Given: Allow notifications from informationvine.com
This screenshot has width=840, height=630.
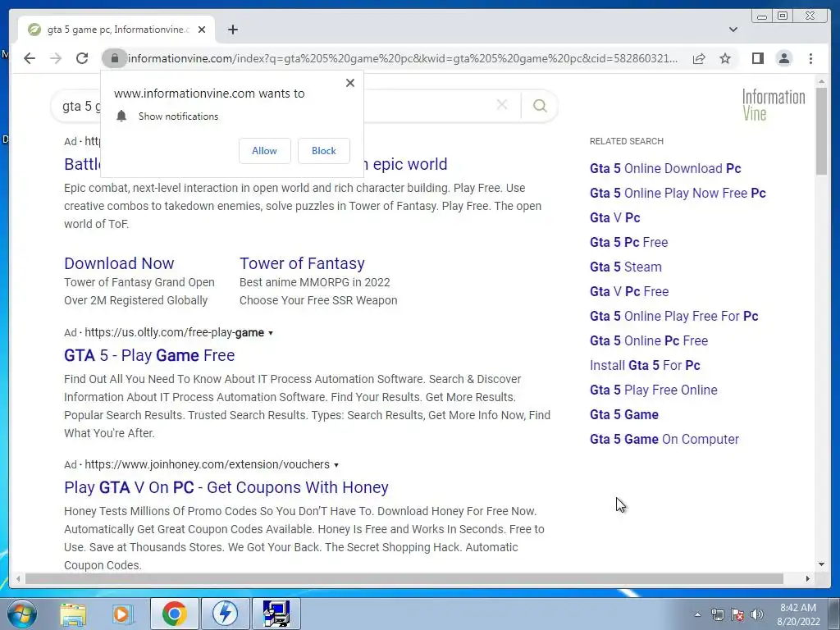Looking at the screenshot, I should [265, 151].
